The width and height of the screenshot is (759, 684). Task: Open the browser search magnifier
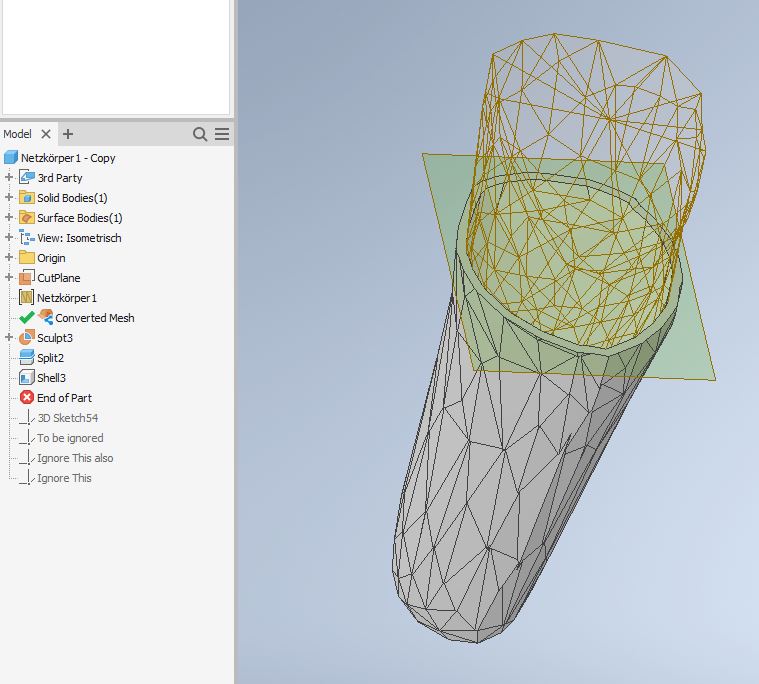coord(200,134)
